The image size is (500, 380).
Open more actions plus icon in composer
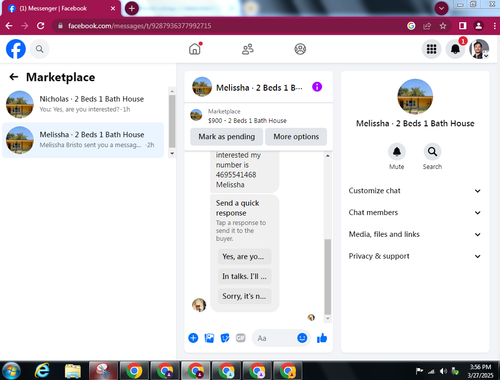click(193, 338)
